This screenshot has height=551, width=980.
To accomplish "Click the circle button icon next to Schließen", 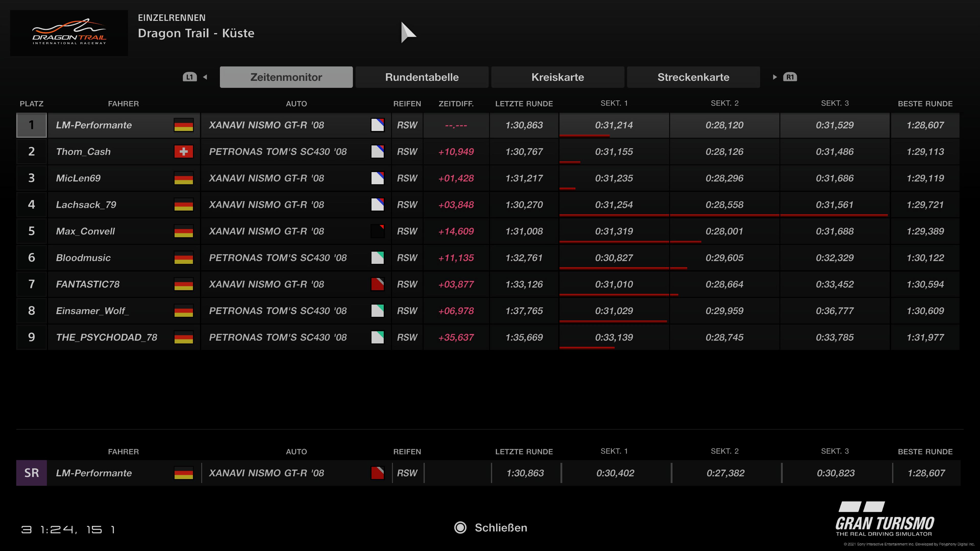I will [x=460, y=528].
